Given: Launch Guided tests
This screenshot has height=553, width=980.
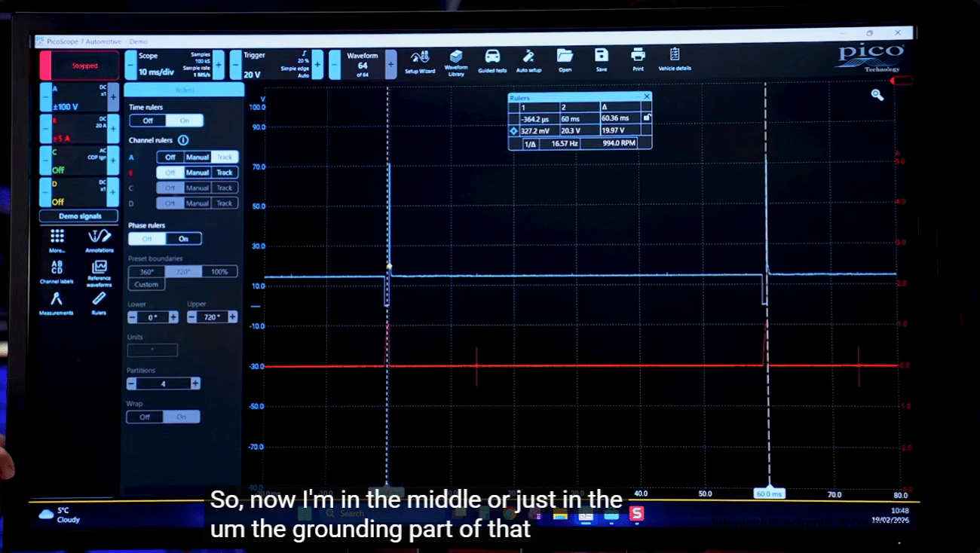Looking at the screenshot, I should [x=492, y=61].
